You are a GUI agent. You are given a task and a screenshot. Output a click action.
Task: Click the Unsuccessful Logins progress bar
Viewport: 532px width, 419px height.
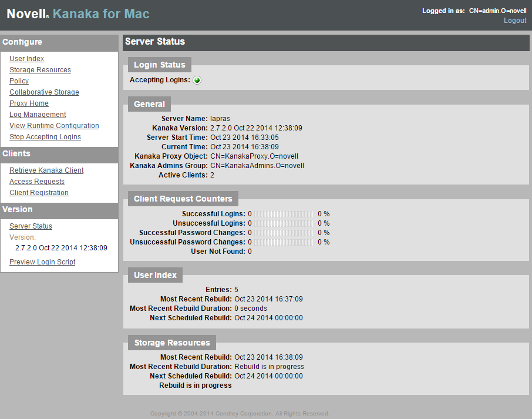(x=284, y=223)
